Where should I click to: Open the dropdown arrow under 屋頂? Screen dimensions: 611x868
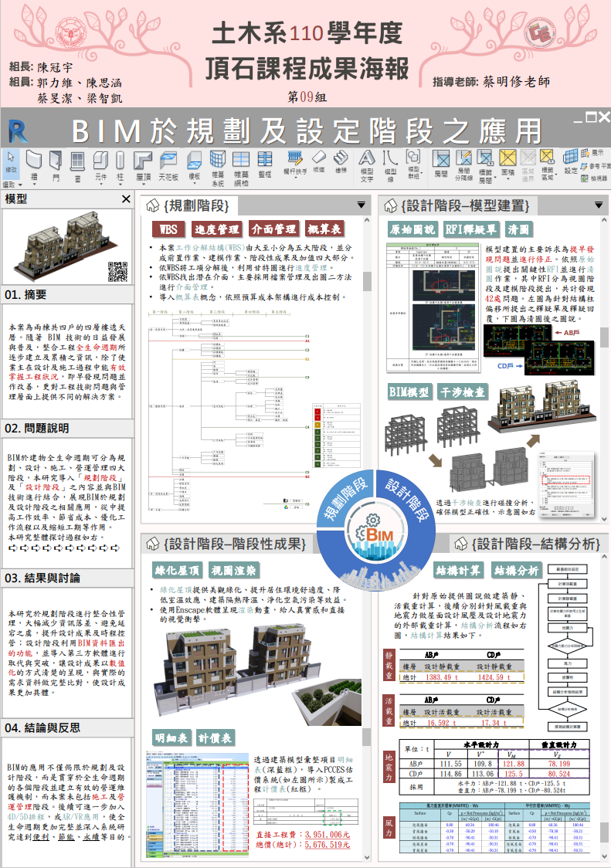click(x=143, y=185)
